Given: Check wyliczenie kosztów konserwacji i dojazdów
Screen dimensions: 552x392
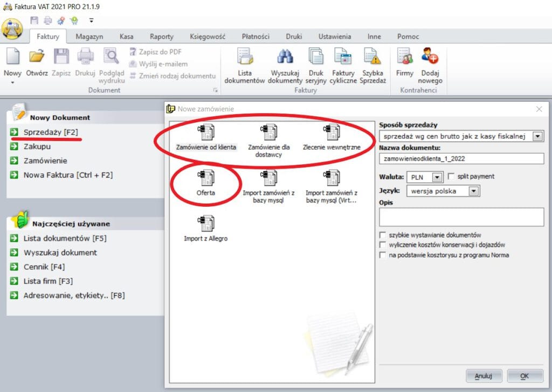Looking at the screenshot, I should (383, 245).
